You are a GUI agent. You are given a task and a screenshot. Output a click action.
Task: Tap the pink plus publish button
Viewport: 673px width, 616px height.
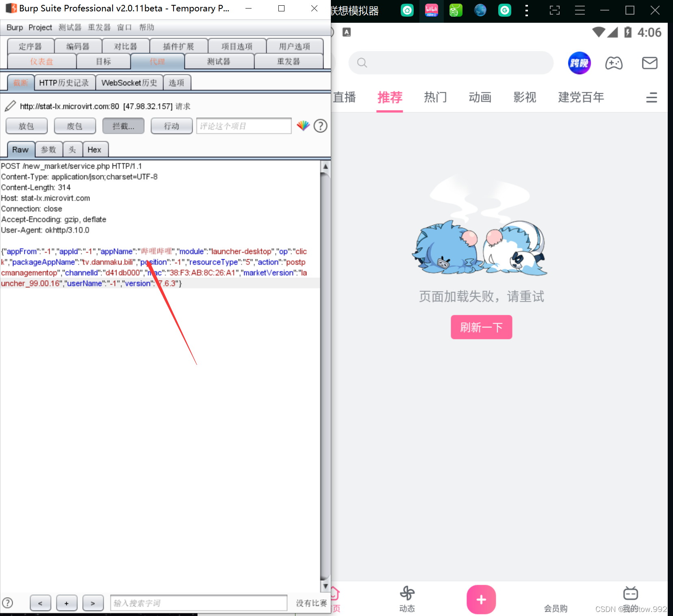tap(481, 599)
